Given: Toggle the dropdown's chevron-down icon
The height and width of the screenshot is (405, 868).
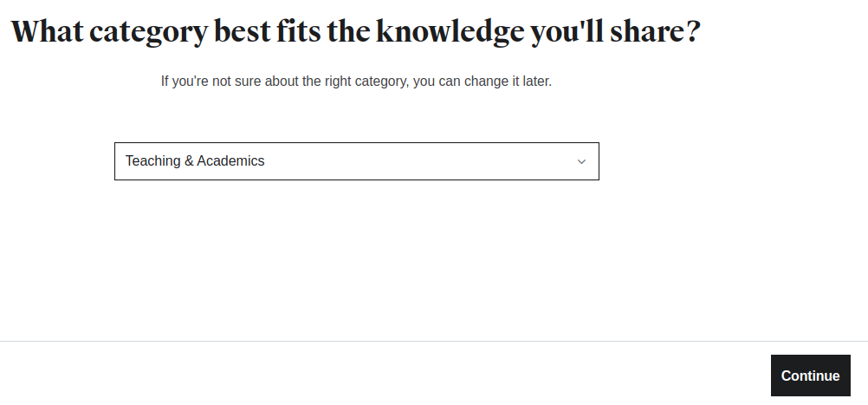Looking at the screenshot, I should [581, 161].
